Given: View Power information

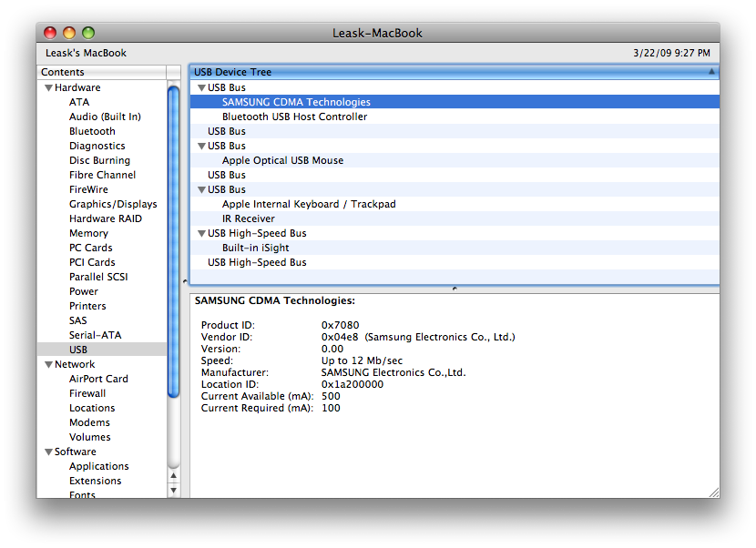Looking at the screenshot, I should pyautogui.click(x=84, y=291).
